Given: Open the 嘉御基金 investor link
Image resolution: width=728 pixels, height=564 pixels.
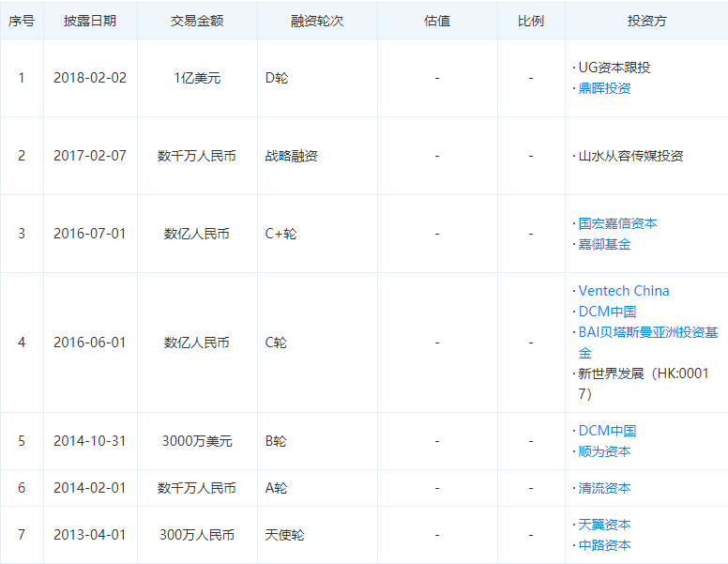Looking at the screenshot, I should tap(604, 244).
